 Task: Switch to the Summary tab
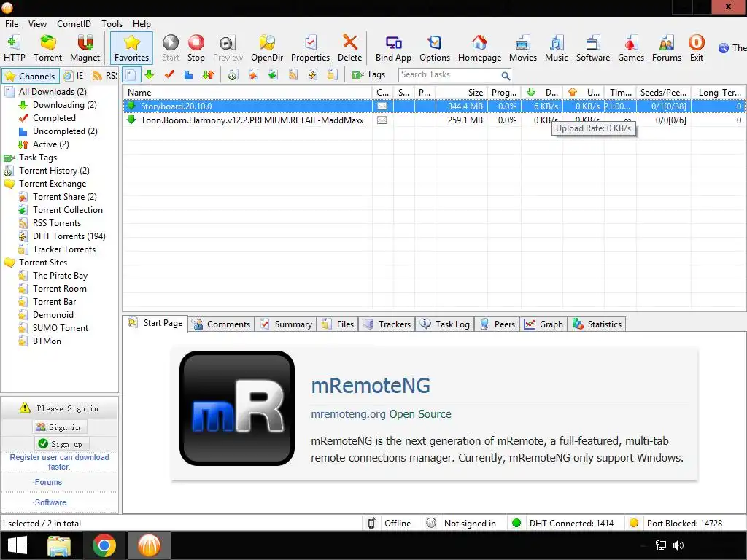click(286, 324)
